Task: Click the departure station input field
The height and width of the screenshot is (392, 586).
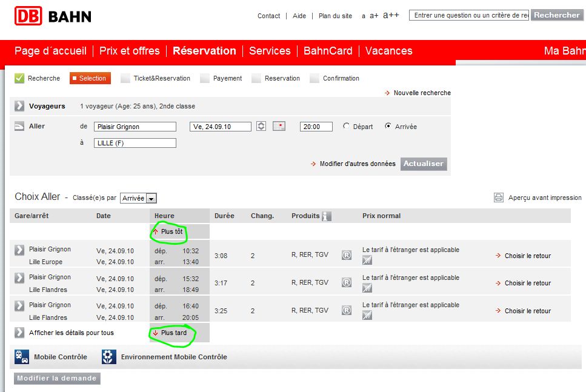Action: pyautogui.click(x=135, y=127)
